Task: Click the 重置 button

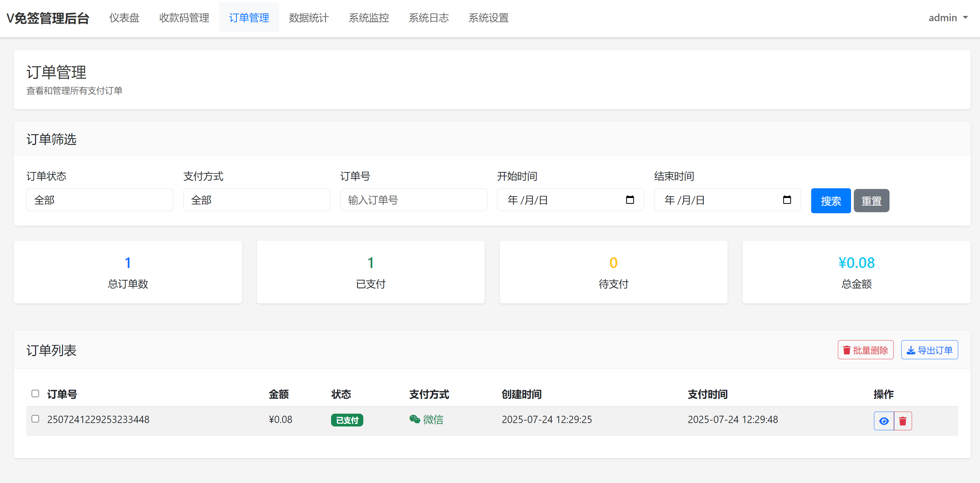Action: click(871, 200)
